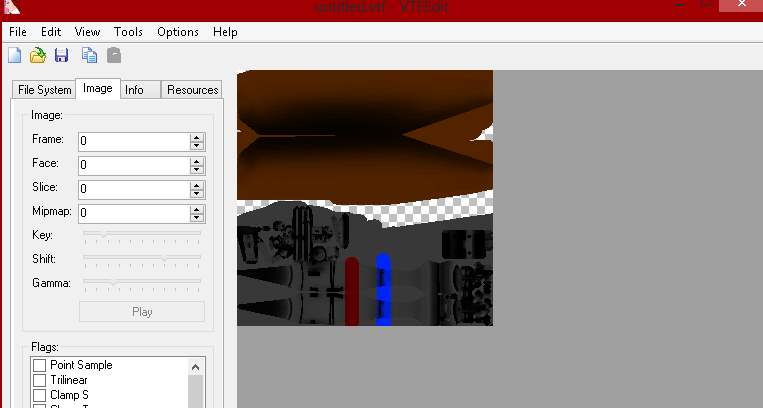Open a file with the folder icon
Screen dimensions: 763x408
(x=38, y=55)
